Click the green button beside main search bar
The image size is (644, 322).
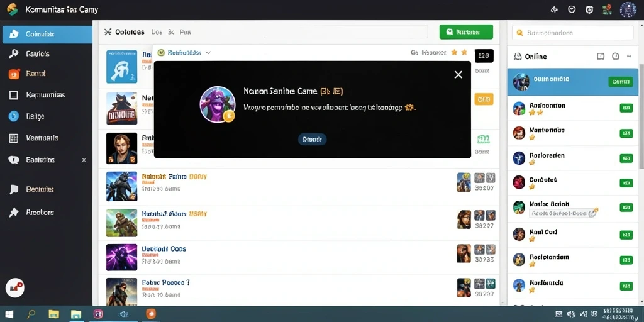(466, 31)
